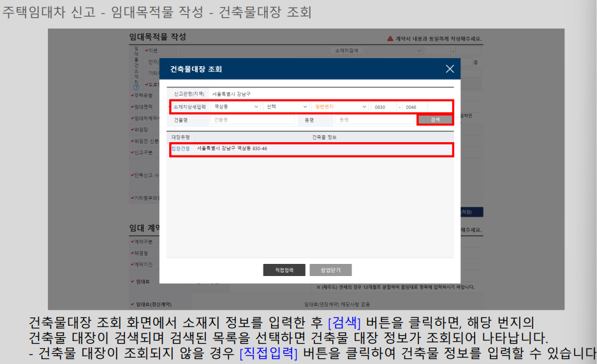Click the 신고관청(지역) label
Image resolution: width=597 pixels, height=364 pixels.
(189, 94)
